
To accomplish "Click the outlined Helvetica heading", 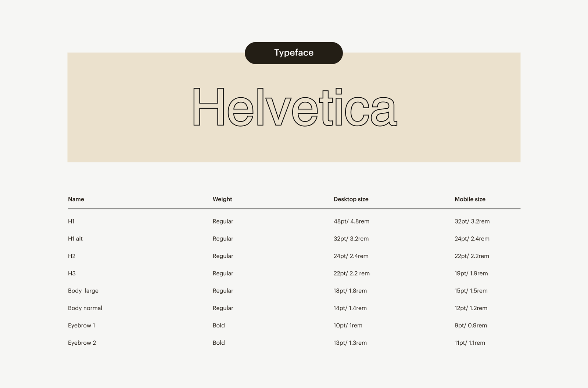I will click(x=294, y=107).
